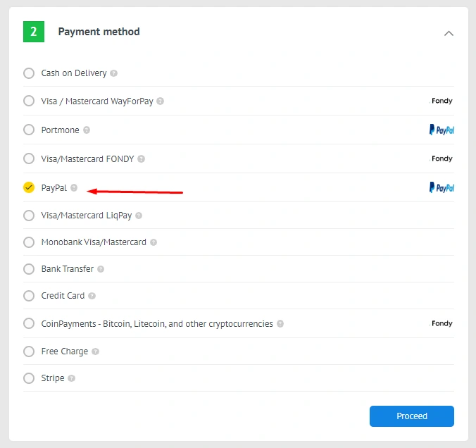The width and height of the screenshot is (476, 448).
Task: Click help icon beside Credit Card
Action: (92, 296)
